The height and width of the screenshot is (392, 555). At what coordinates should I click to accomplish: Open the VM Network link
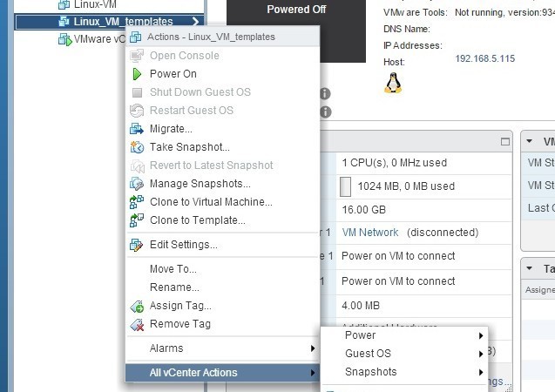pyautogui.click(x=370, y=233)
